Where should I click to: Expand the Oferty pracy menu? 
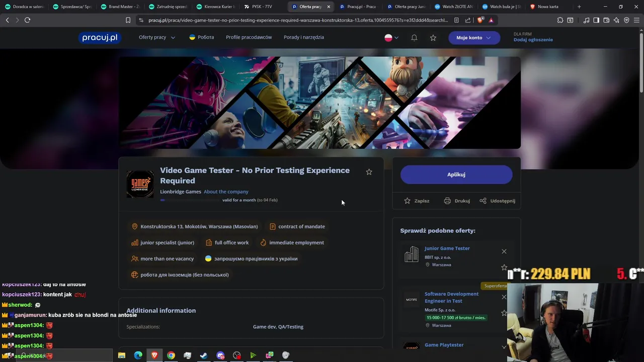[157, 37]
